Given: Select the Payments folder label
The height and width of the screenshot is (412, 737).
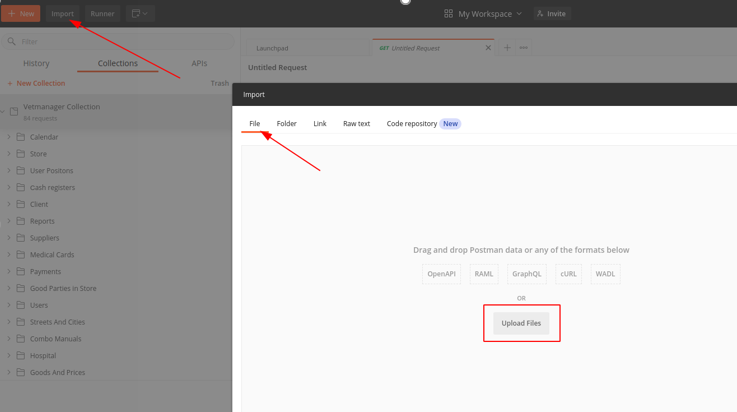Looking at the screenshot, I should coord(45,272).
